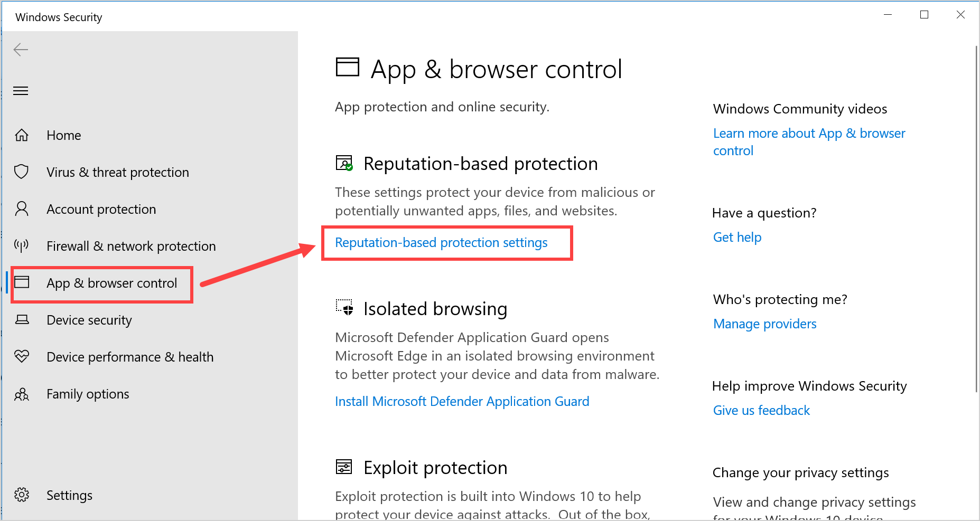Open Reputation-based protection settings link
This screenshot has width=980, height=521.
[x=441, y=243]
